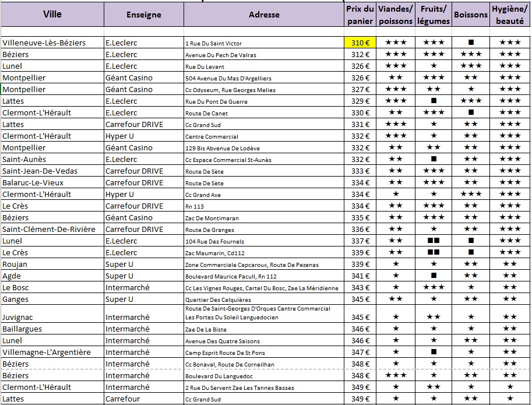Select the "336 €" price cell
Viewport: 532px width, 405px height.
pyautogui.click(x=360, y=229)
